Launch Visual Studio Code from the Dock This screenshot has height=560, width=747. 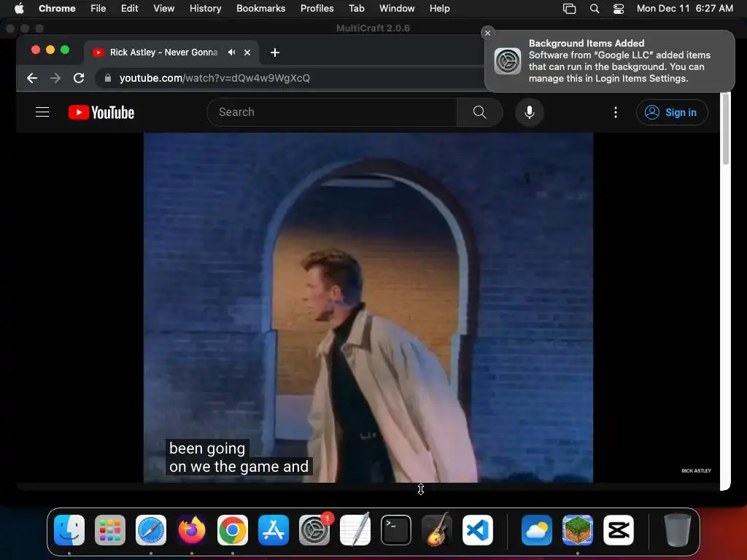click(x=477, y=530)
